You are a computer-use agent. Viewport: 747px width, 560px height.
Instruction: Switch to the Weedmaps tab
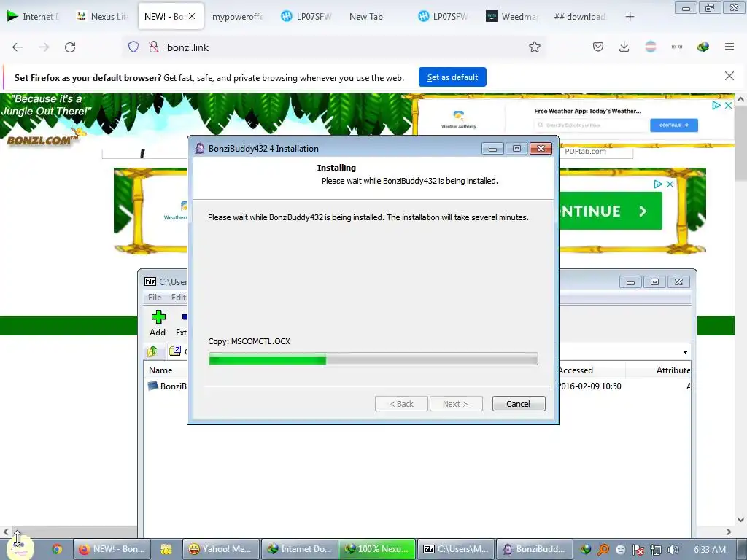[x=511, y=16]
